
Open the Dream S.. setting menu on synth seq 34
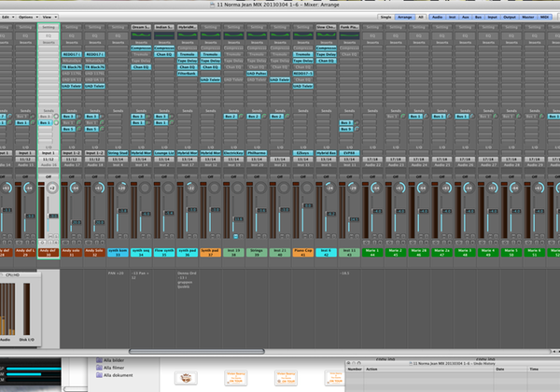coord(141,27)
